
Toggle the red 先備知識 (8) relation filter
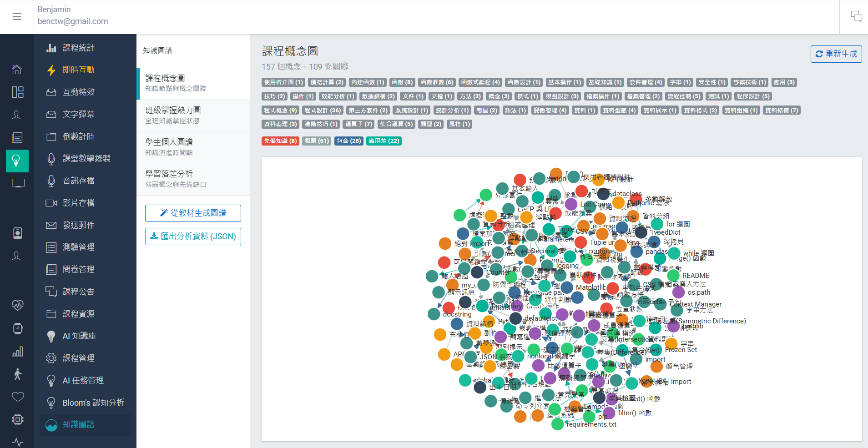pos(280,141)
